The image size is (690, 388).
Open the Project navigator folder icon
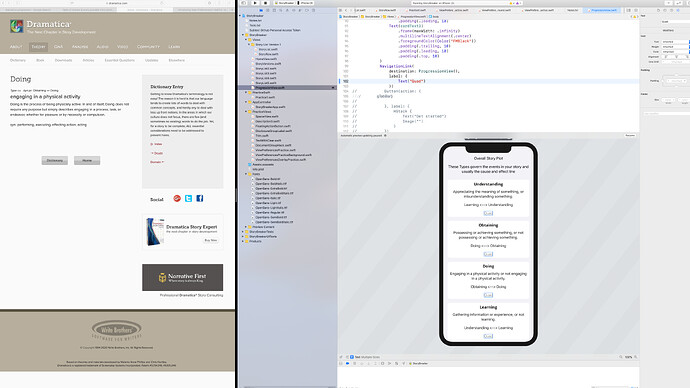point(261,10)
